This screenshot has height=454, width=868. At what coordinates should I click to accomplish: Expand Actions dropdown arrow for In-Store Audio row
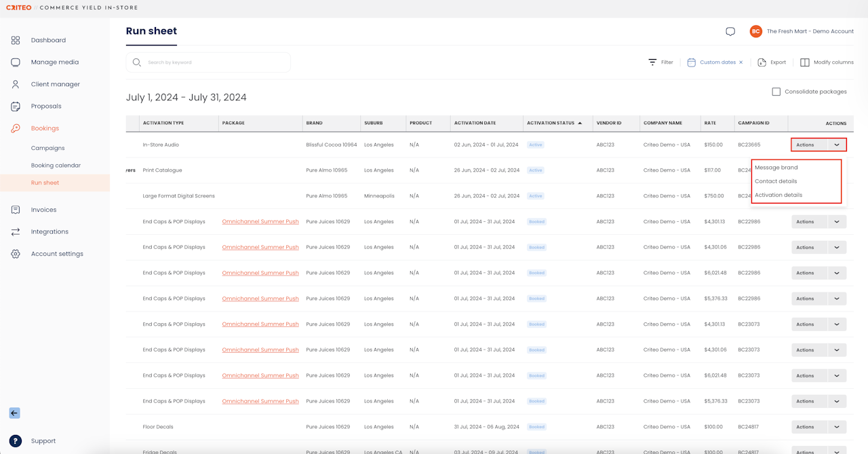click(837, 145)
